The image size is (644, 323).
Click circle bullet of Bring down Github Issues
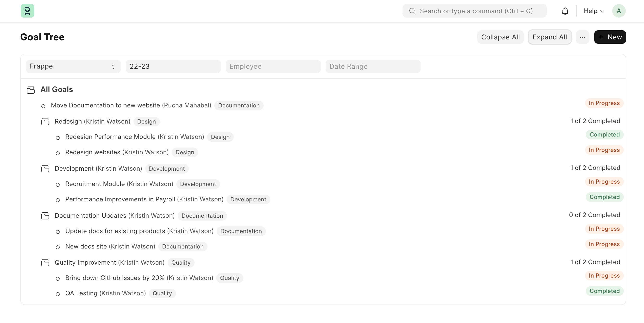coord(58,279)
